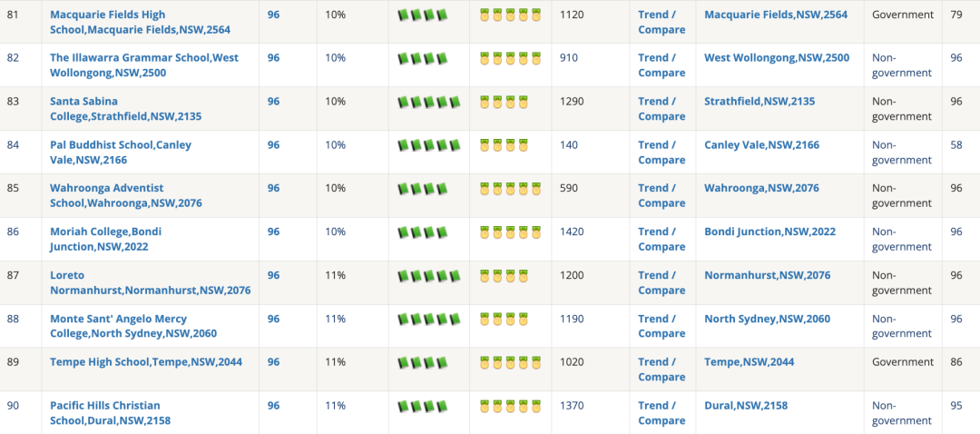
Task: Click gold medals rating for Monte Sant' Angelo Mercy College
Action: point(504,319)
